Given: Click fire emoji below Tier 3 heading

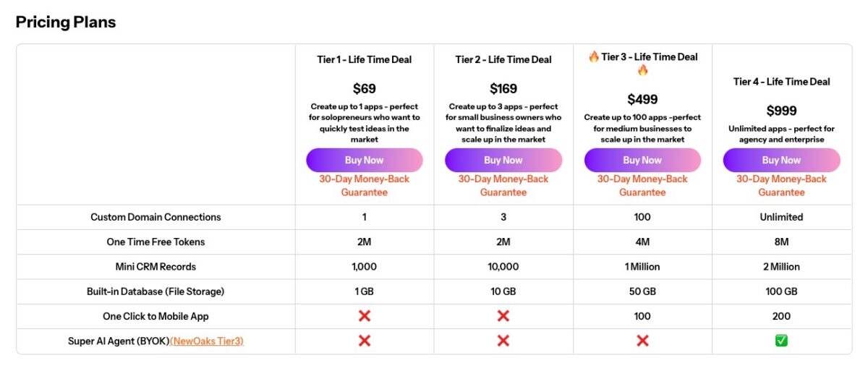Looking at the screenshot, I should coord(642,70).
